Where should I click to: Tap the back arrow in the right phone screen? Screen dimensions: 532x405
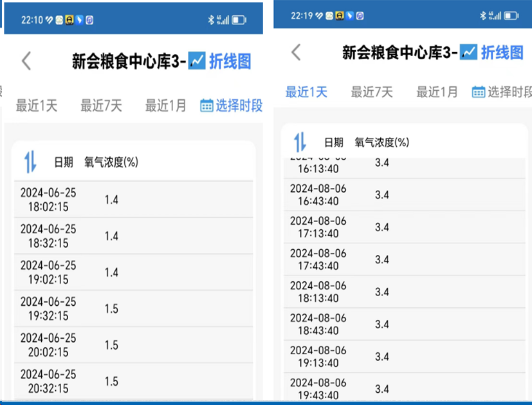pyautogui.click(x=296, y=52)
